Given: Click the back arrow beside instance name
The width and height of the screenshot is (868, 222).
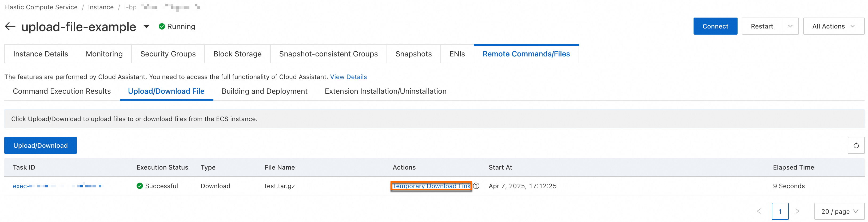Looking at the screenshot, I should pos(10,27).
